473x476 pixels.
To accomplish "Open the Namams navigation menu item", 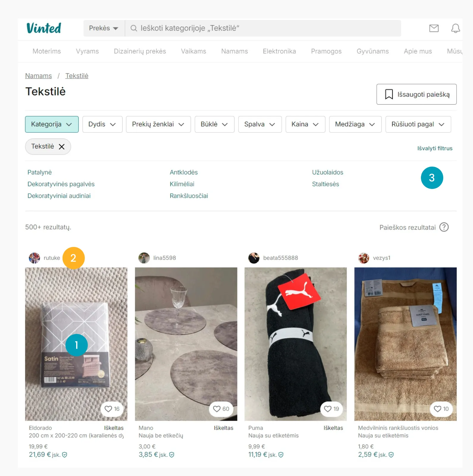I will point(234,51).
